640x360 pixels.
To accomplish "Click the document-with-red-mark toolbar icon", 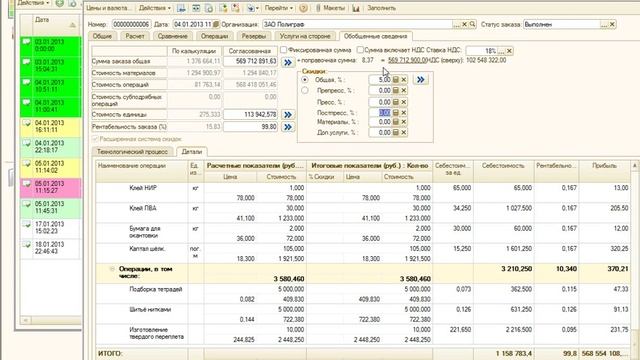I will 236,8.
